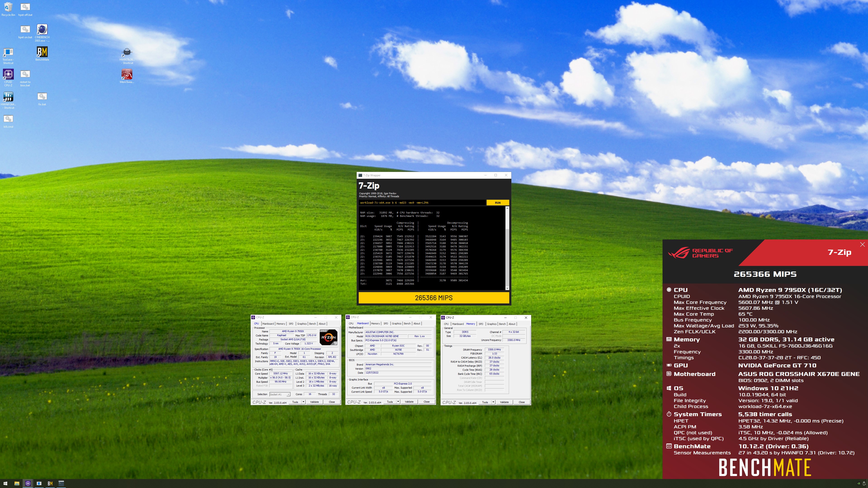Open CINEBENCH 2003.exe desktop icon

(42, 33)
